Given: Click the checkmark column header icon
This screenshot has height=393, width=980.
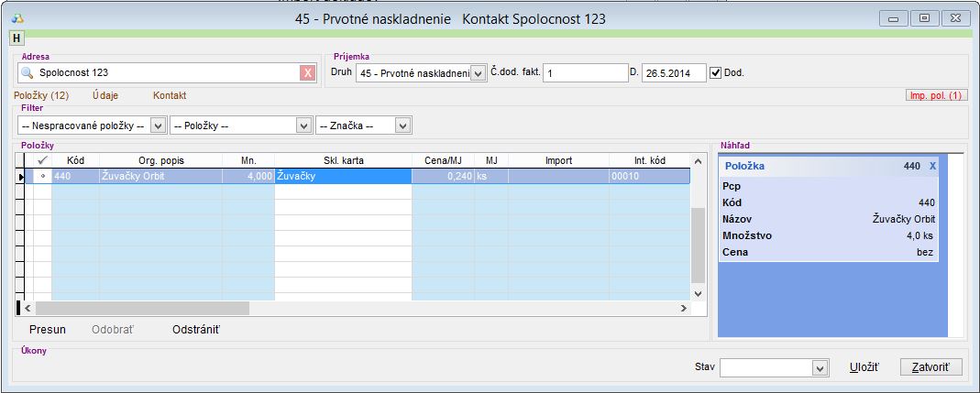Looking at the screenshot, I should pos(42,160).
